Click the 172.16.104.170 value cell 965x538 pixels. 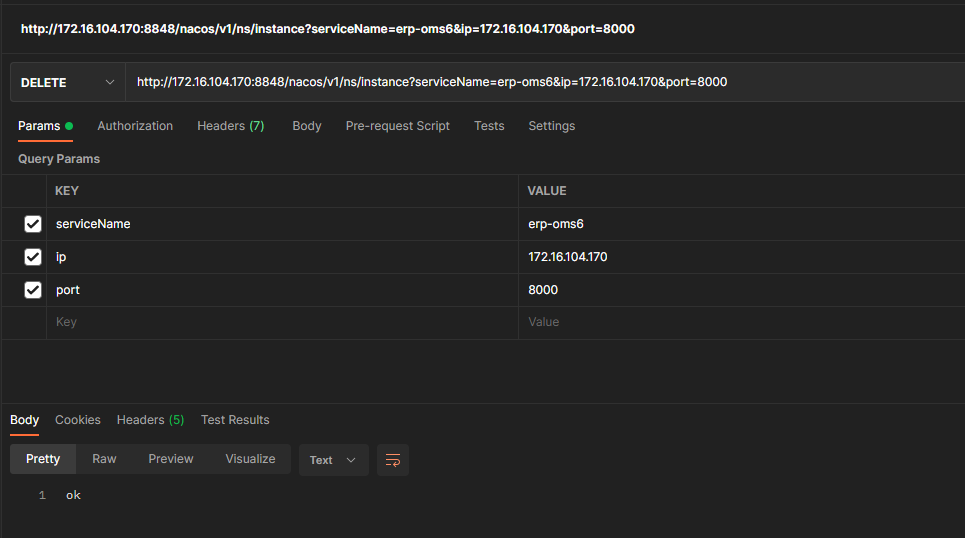742,257
